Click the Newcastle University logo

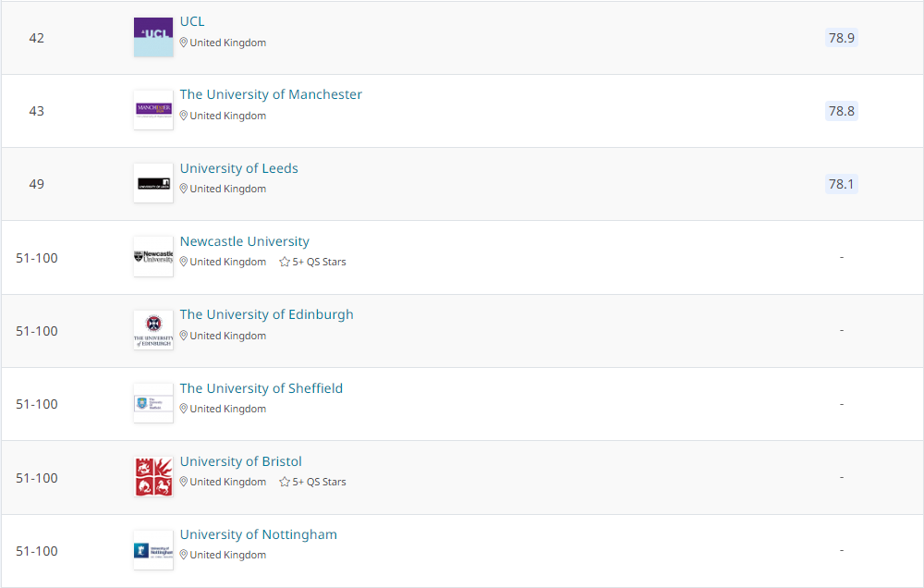(x=153, y=256)
